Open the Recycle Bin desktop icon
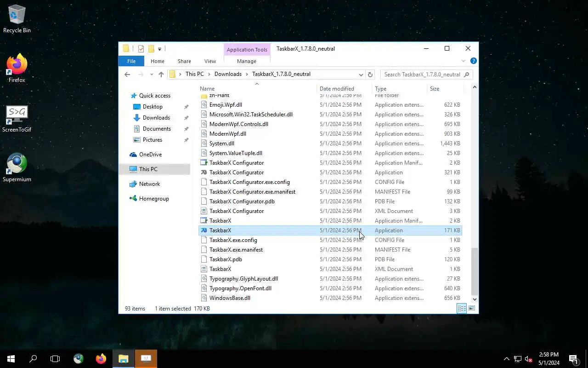 [17, 20]
